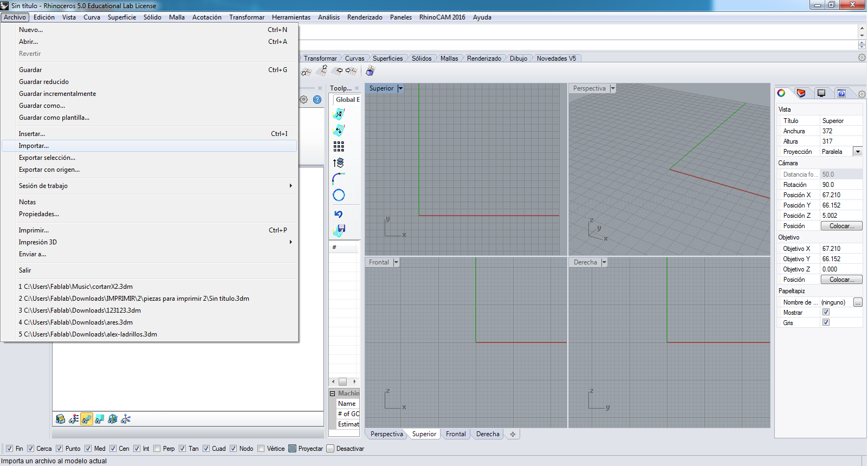
Task: Select Importar... from Archivo menu
Action: (x=150, y=146)
